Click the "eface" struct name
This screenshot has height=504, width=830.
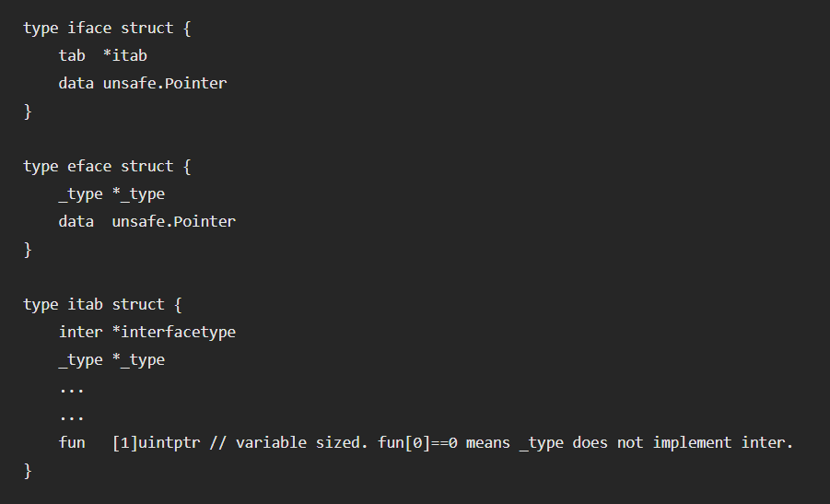[x=89, y=166]
